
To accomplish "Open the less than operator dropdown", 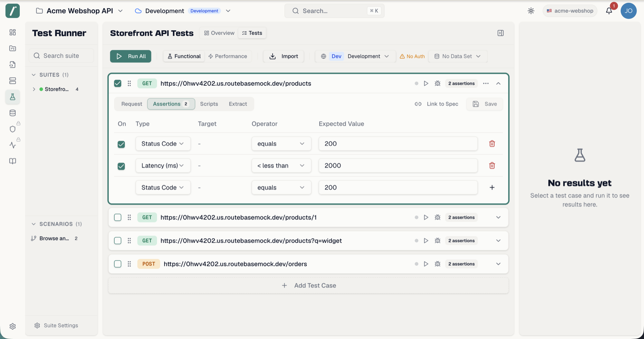I will (x=281, y=166).
